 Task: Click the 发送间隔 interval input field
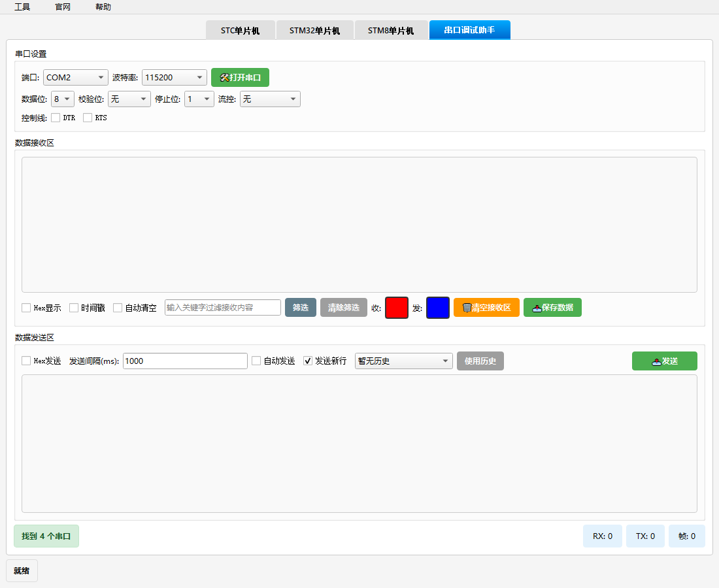(x=185, y=361)
